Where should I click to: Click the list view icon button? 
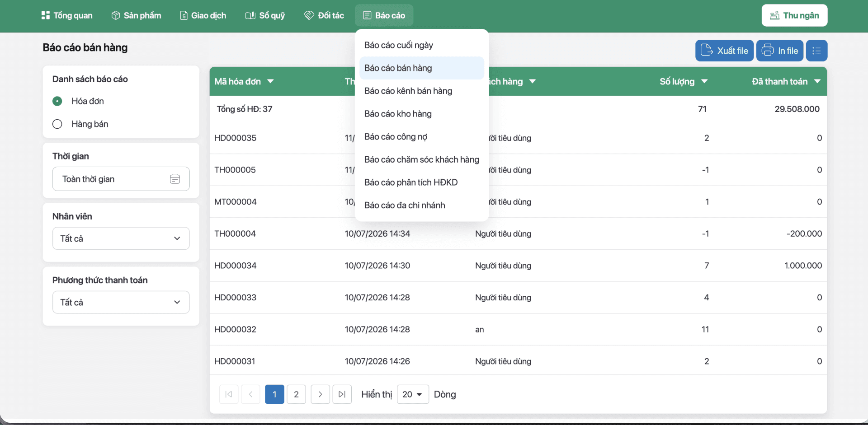[816, 51]
